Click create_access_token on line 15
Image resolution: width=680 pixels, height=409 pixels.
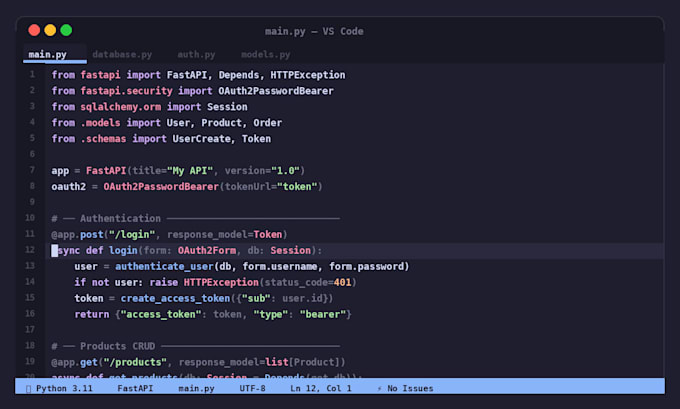tap(175, 298)
